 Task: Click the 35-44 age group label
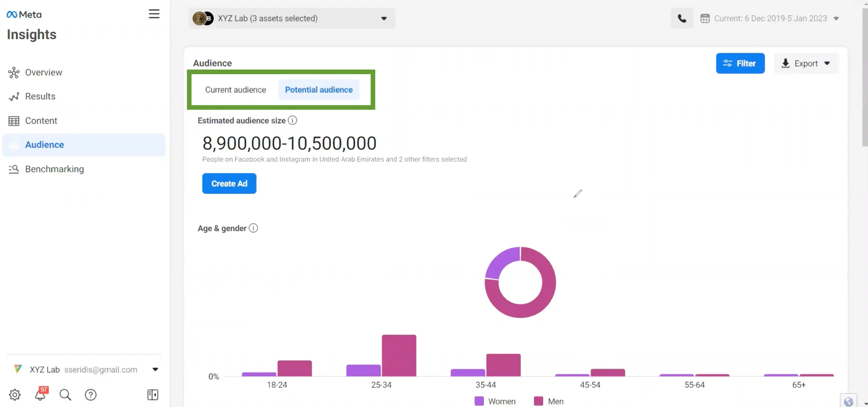pos(486,385)
